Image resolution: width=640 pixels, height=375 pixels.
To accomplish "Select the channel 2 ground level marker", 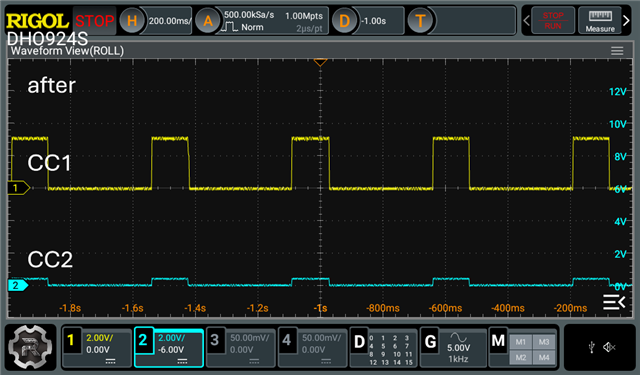I will [18, 285].
